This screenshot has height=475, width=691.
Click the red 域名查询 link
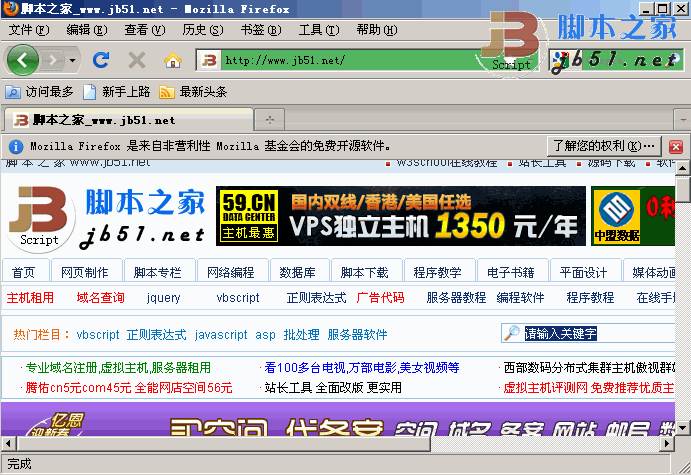pyautogui.click(x=101, y=298)
